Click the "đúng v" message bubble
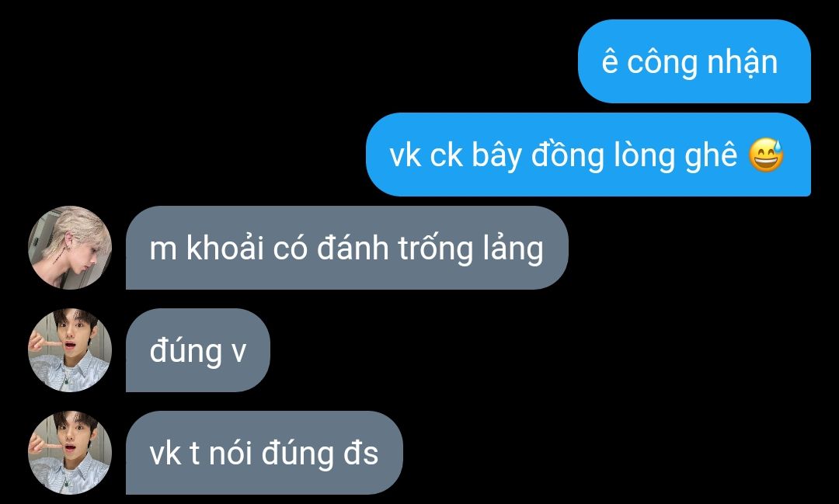 click(x=198, y=350)
